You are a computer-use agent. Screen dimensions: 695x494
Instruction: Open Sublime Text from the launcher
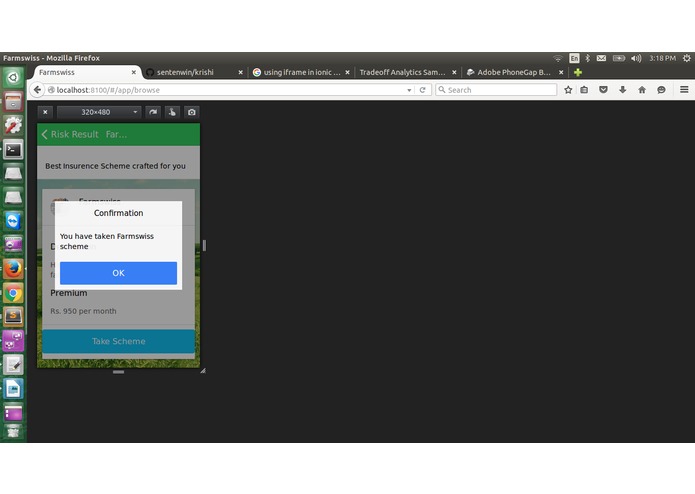coord(13,317)
